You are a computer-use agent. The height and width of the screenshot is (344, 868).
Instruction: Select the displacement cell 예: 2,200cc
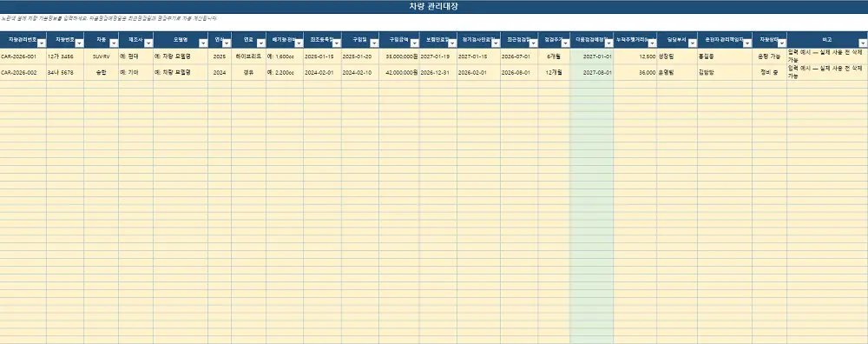[285, 73]
